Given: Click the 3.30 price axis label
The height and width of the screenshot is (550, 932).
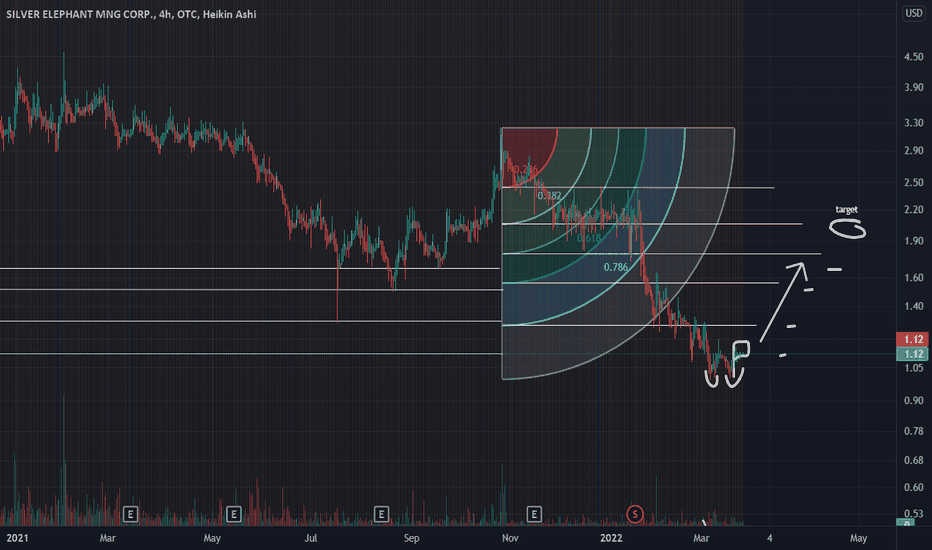Looking at the screenshot, I should (x=914, y=123).
